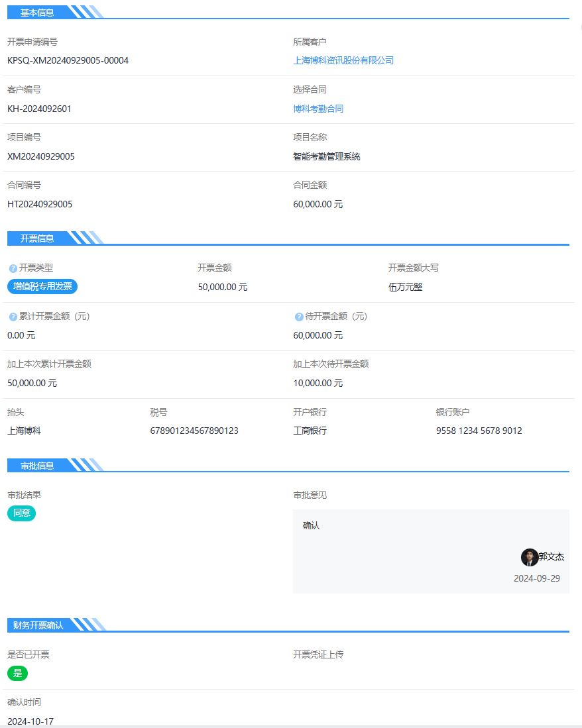Click the help icon beside 累计开票金额
This screenshot has height=728, width=582.
pyautogui.click(x=13, y=317)
